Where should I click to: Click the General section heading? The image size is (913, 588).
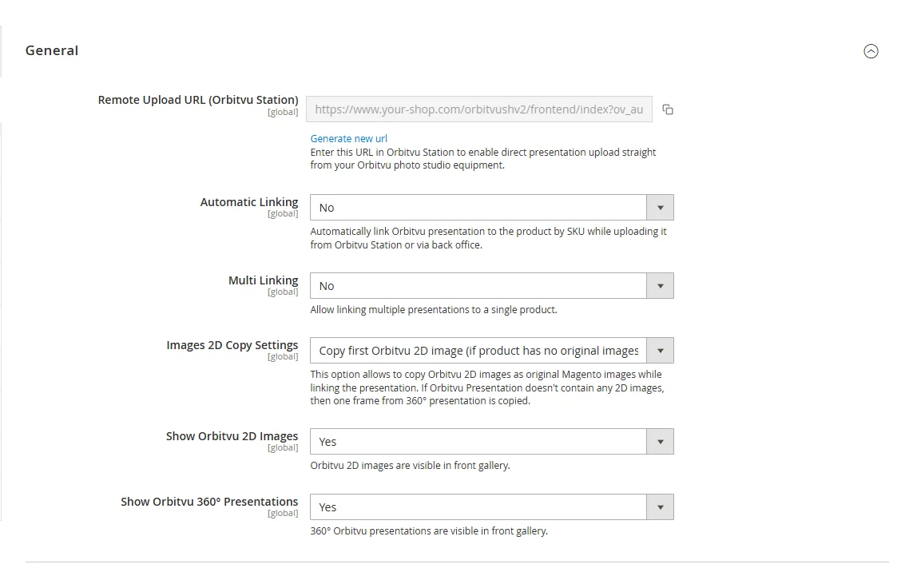(x=52, y=50)
